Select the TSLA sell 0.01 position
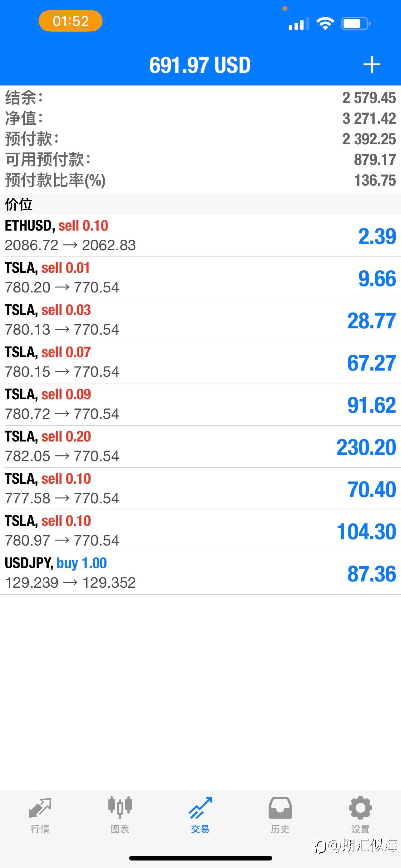The height and width of the screenshot is (868, 401). click(200, 278)
